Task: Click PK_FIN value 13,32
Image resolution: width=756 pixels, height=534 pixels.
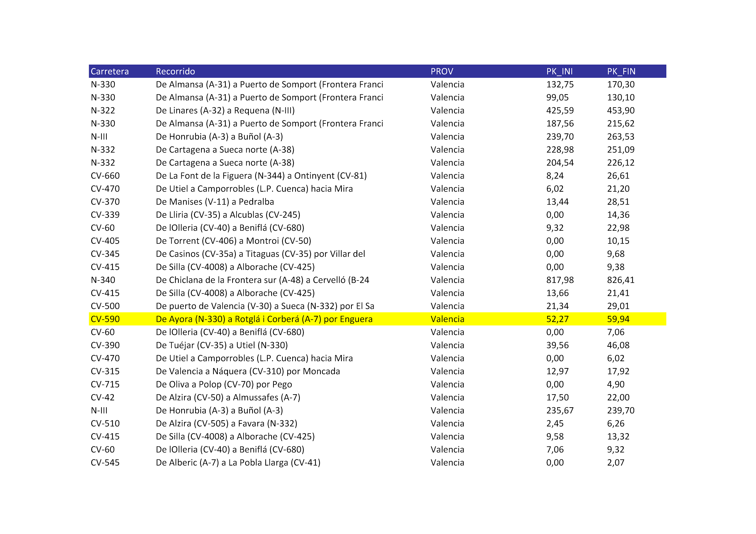Action: (x=618, y=437)
